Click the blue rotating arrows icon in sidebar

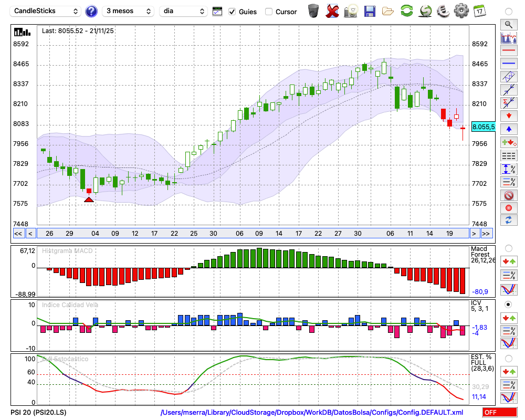(x=509, y=220)
